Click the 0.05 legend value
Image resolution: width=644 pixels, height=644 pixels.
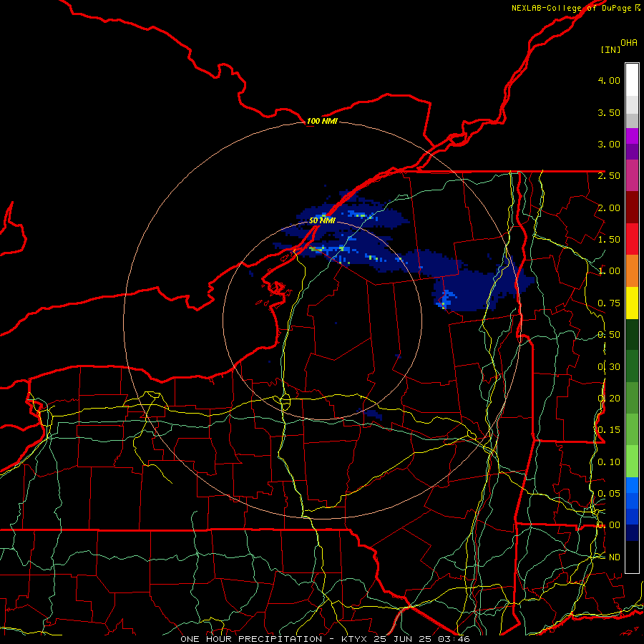tap(609, 494)
